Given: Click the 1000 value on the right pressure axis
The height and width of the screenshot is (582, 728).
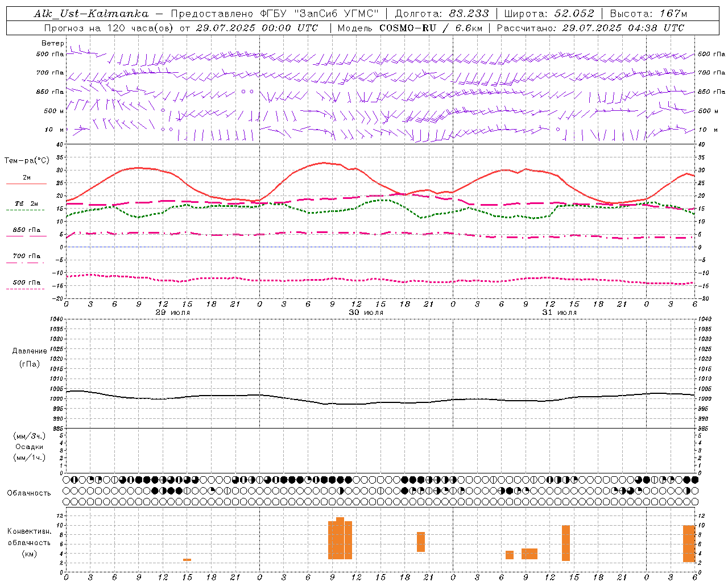Looking at the screenshot, I should [x=704, y=399].
